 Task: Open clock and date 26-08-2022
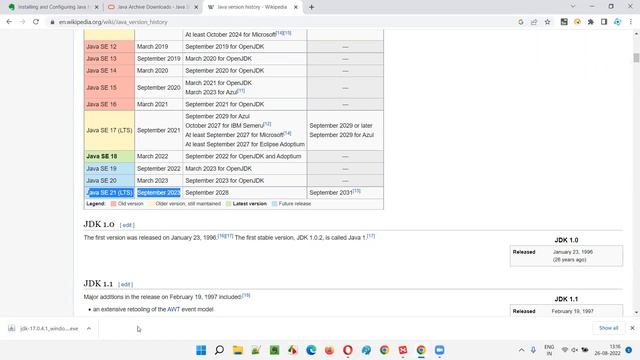coord(608,350)
